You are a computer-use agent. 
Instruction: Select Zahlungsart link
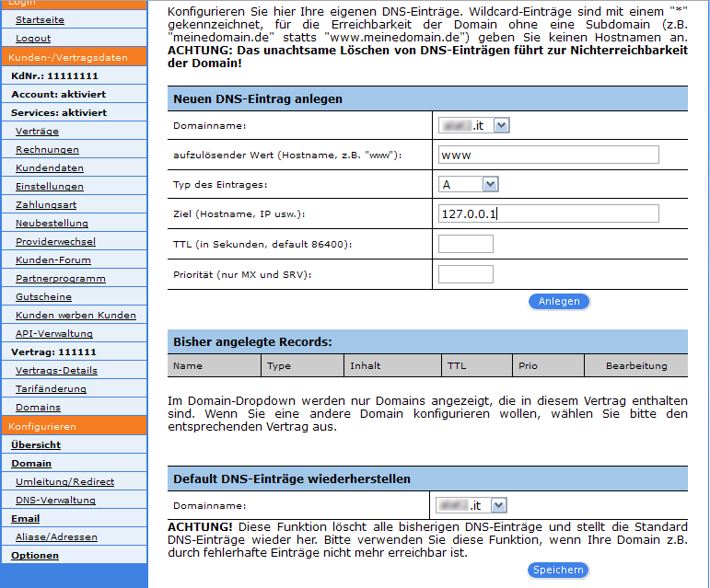(x=46, y=205)
